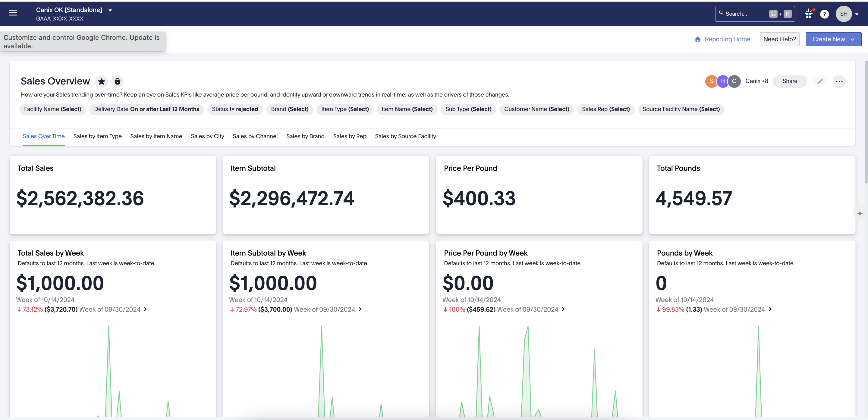Click the vertical page scrollbar

click(x=866, y=122)
